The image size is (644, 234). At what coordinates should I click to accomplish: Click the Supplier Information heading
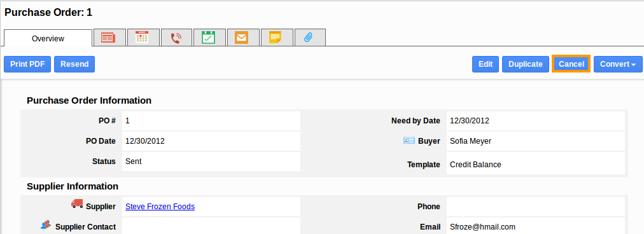click(x=73, y=186)
